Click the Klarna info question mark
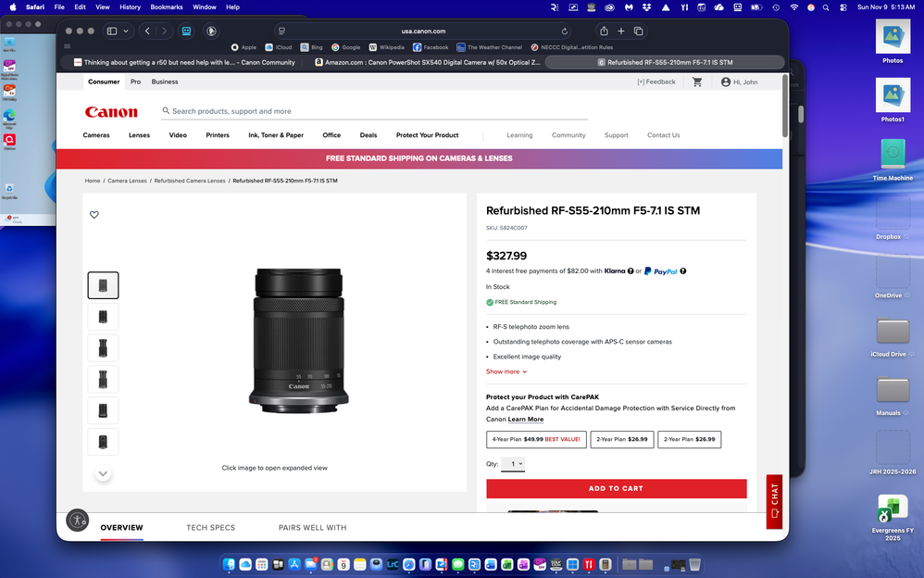924x578 pixels. coord(631,271)
